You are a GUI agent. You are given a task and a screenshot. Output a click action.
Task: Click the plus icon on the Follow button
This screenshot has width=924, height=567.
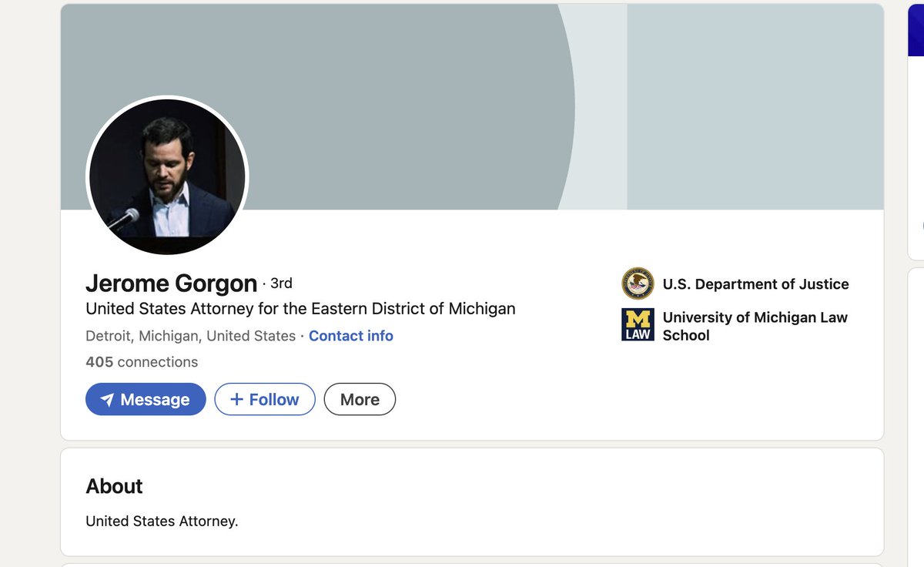click(x=237, y=399)
